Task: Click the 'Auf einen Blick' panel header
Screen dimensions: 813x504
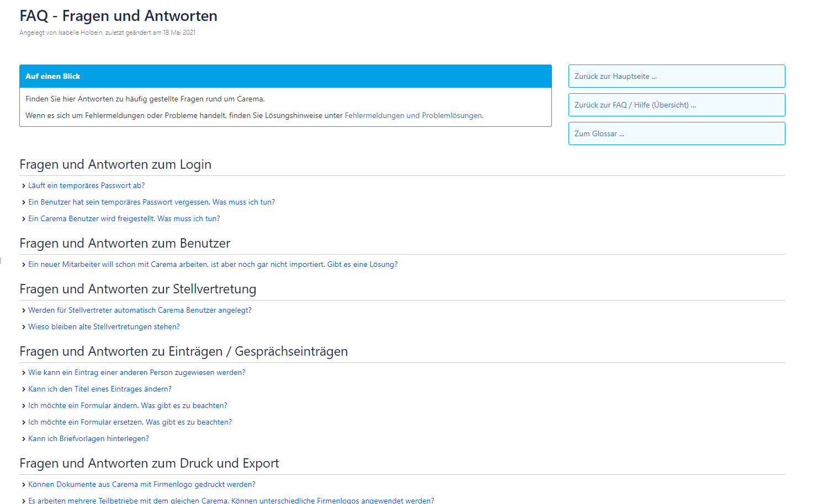Action: [285, 76]
